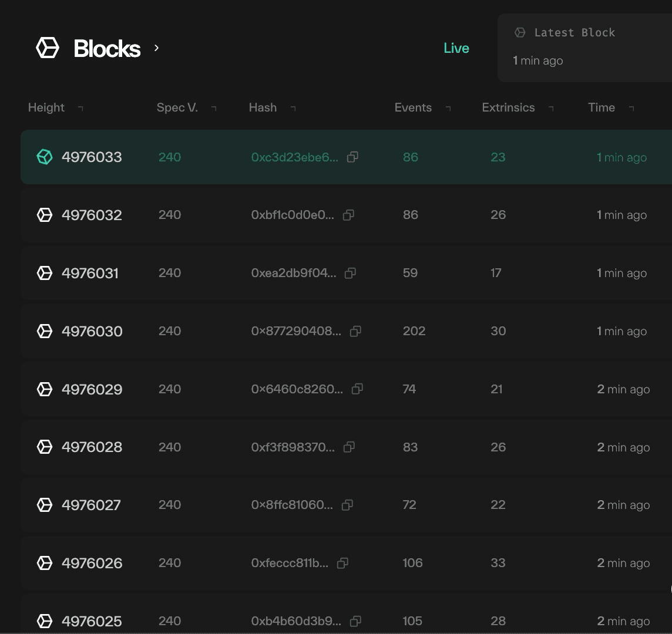Copy hash 0xc3d23ebe6... to clipboard
This screenshot has width=672, height=634.
(x=352, y=157)
